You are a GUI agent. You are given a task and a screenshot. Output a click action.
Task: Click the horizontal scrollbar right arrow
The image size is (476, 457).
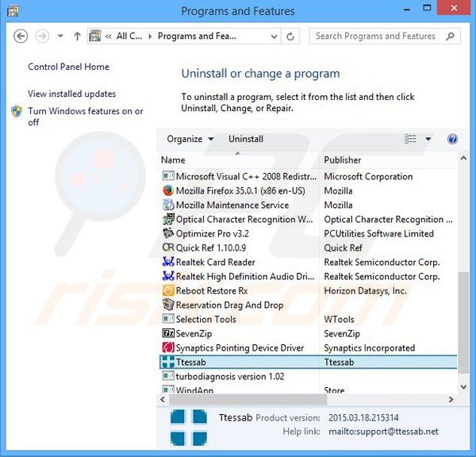(451, 399)
